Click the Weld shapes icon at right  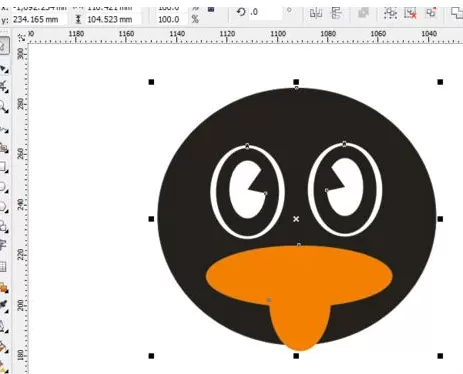pos(456,13)
